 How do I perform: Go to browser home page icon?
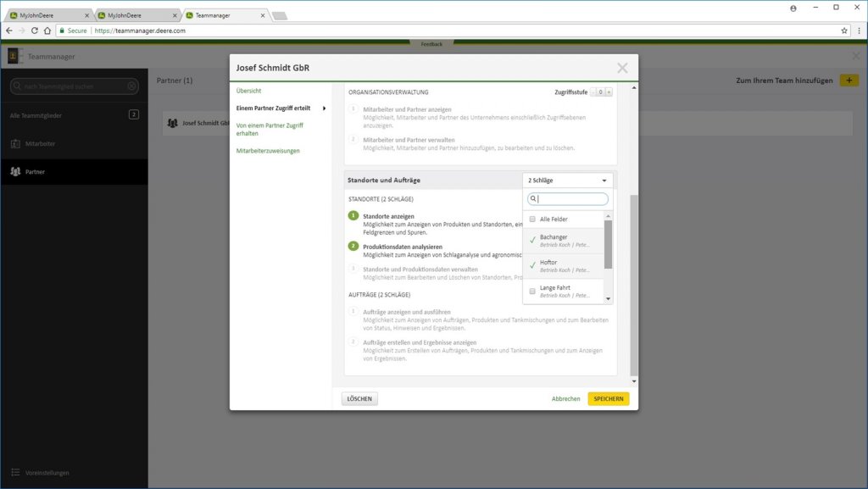tap(47, 31)
